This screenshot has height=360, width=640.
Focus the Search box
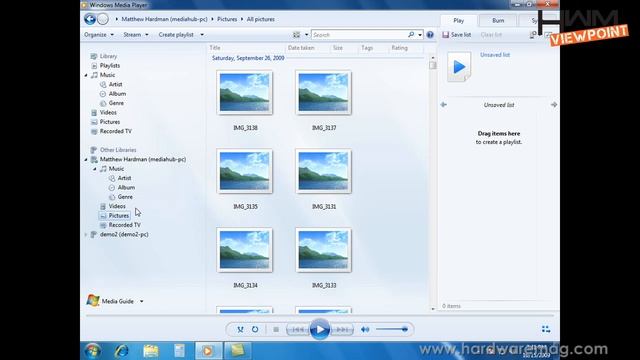coord(359,35)
